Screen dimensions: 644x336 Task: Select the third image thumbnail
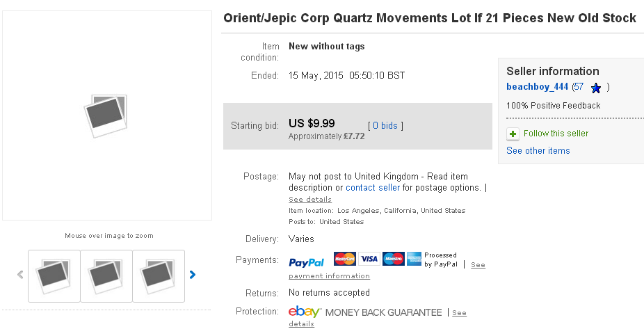[159, 275]
